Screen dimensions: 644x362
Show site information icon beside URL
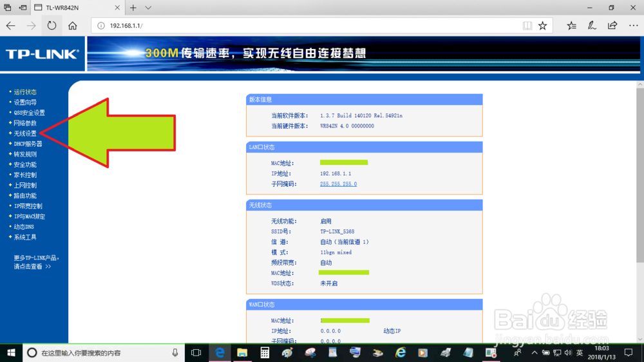(x=101, y=26)
